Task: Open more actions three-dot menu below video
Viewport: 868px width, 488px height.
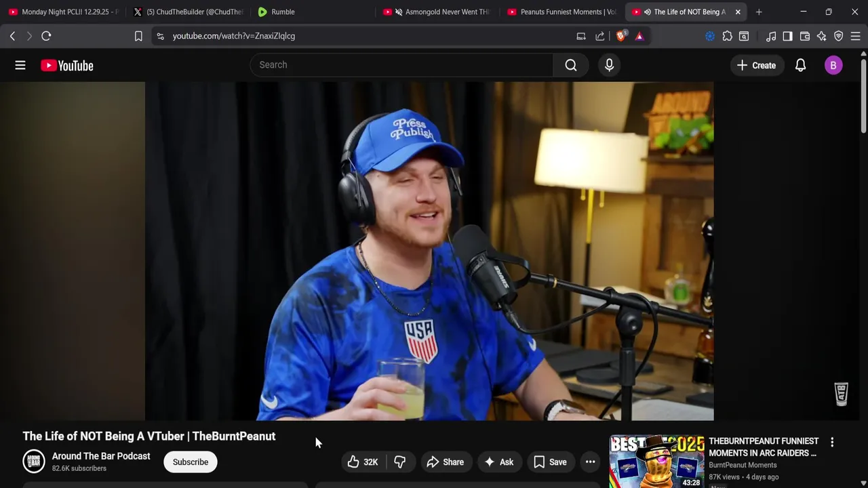Action: [x=590, y=462]
